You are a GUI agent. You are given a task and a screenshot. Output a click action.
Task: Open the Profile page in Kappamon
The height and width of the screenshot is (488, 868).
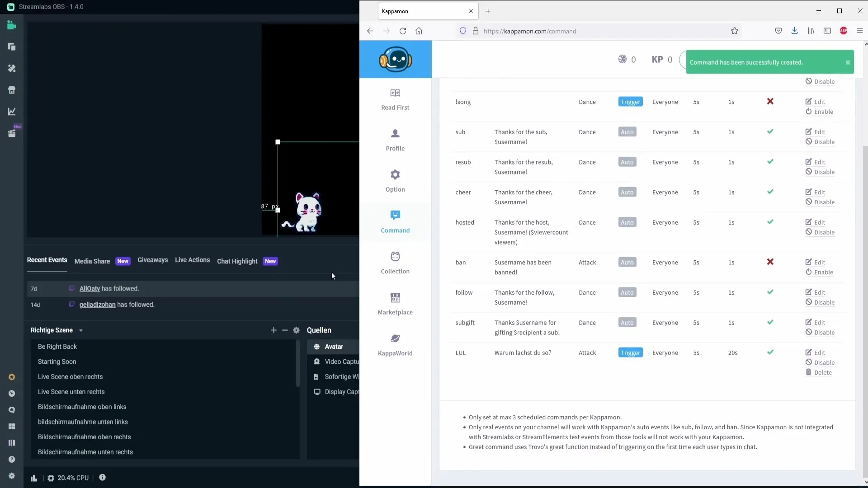(395, 141)
